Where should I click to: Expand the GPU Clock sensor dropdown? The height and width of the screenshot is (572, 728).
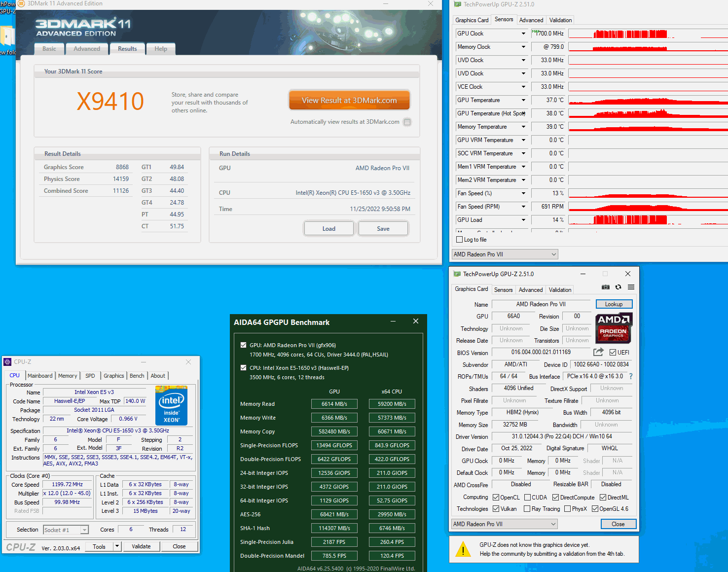point(523,34)
